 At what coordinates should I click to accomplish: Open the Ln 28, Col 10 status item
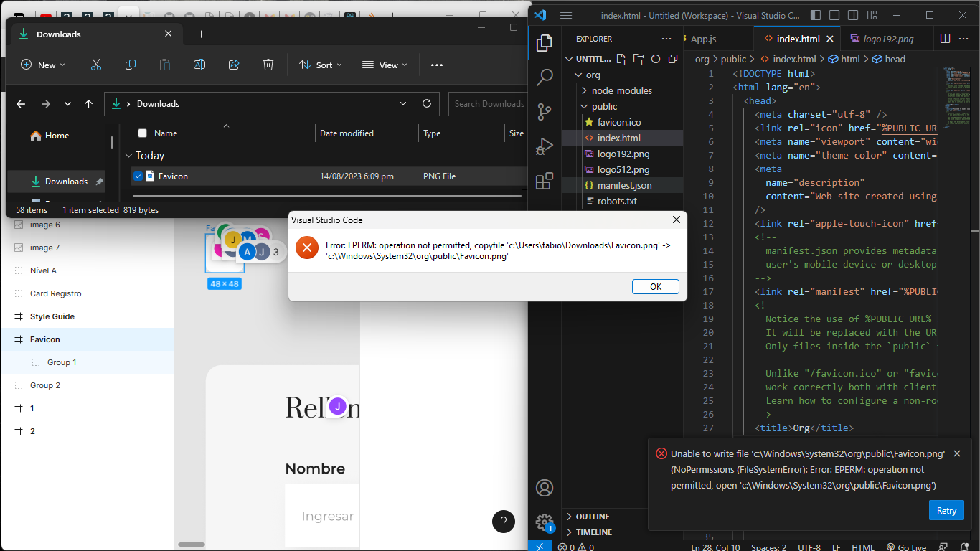[715, 547]
